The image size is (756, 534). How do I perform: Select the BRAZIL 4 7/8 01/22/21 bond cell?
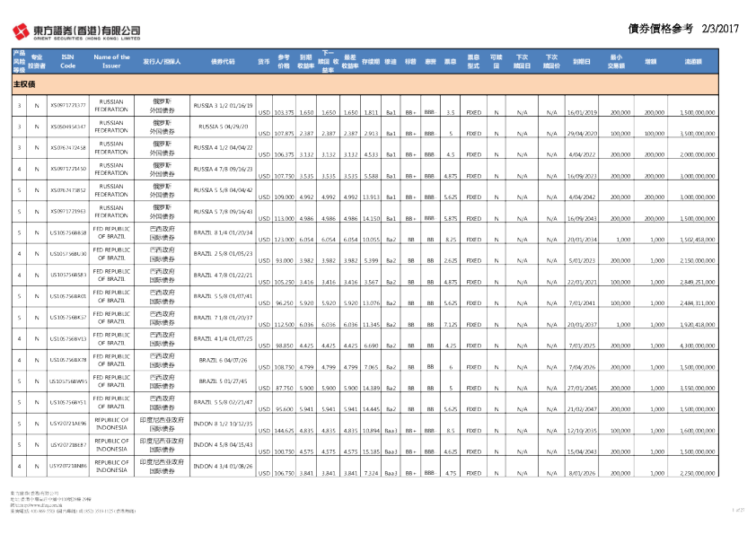click(224, 275)
